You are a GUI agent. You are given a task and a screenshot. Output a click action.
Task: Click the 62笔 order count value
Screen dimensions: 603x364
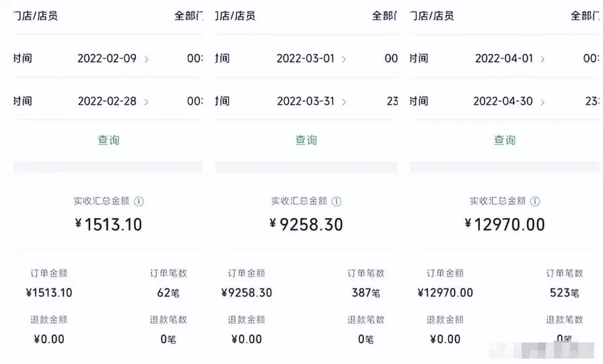coord(170,293)
